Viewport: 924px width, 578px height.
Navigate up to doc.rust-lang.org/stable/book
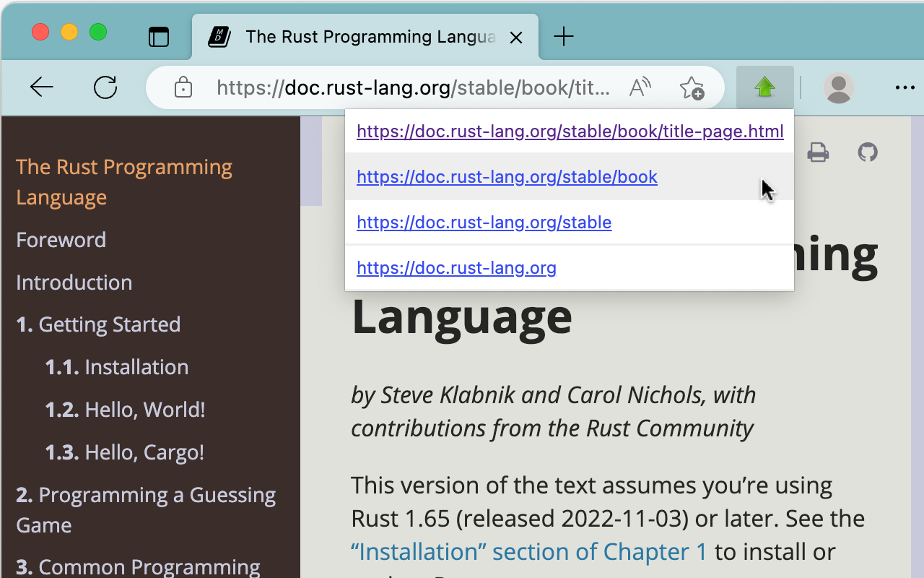pyautogui.click(x=507, y=177)
